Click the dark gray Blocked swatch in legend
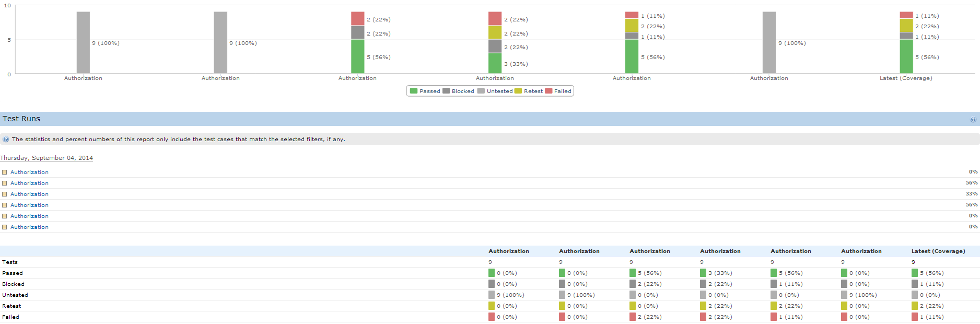The height and width of the screenshot is (324, 980). (446, 91)
